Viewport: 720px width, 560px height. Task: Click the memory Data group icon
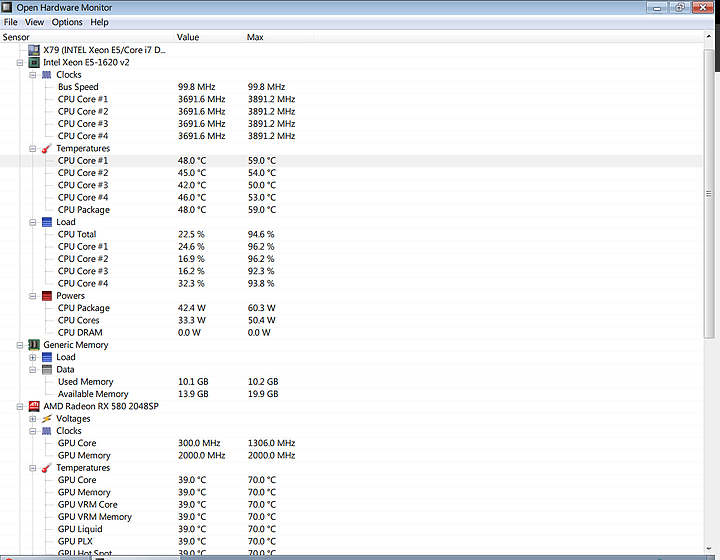click(x=47, y=370)
